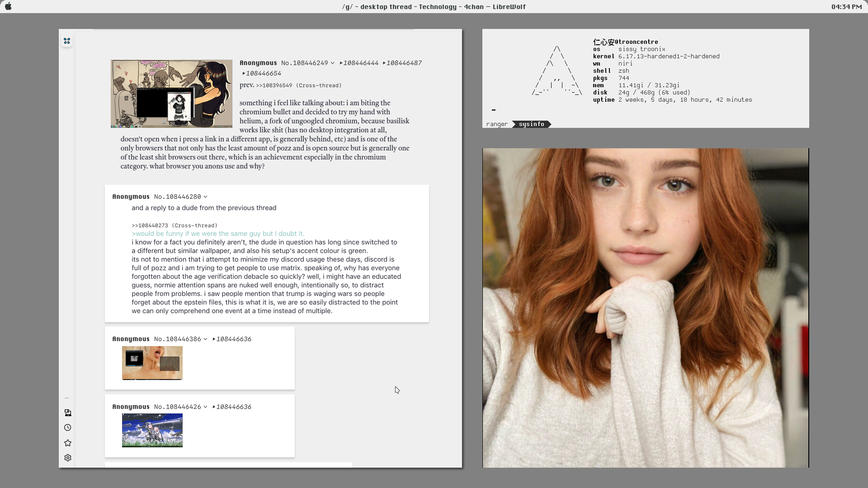The width and height of the screenshot is (868, 488).
Task: Open cross-thread quote link >>108440273
Action: coord(150,225)
